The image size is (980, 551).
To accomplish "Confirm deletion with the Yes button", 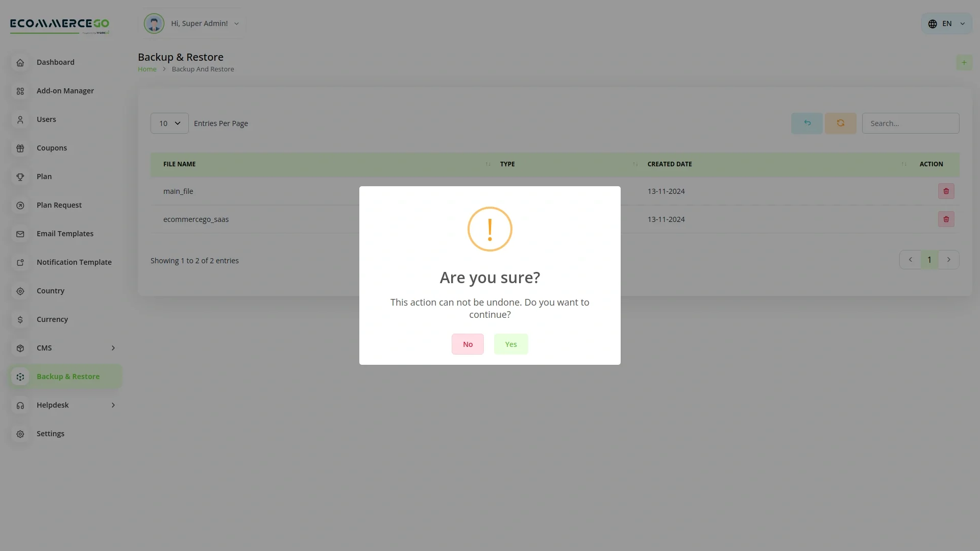I will pos(510,344).
